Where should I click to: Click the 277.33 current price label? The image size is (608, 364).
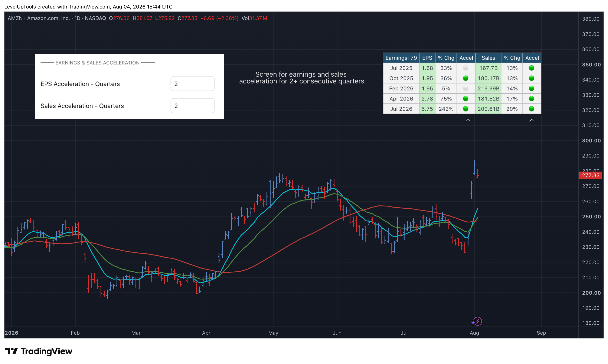[x=590, y=175]
